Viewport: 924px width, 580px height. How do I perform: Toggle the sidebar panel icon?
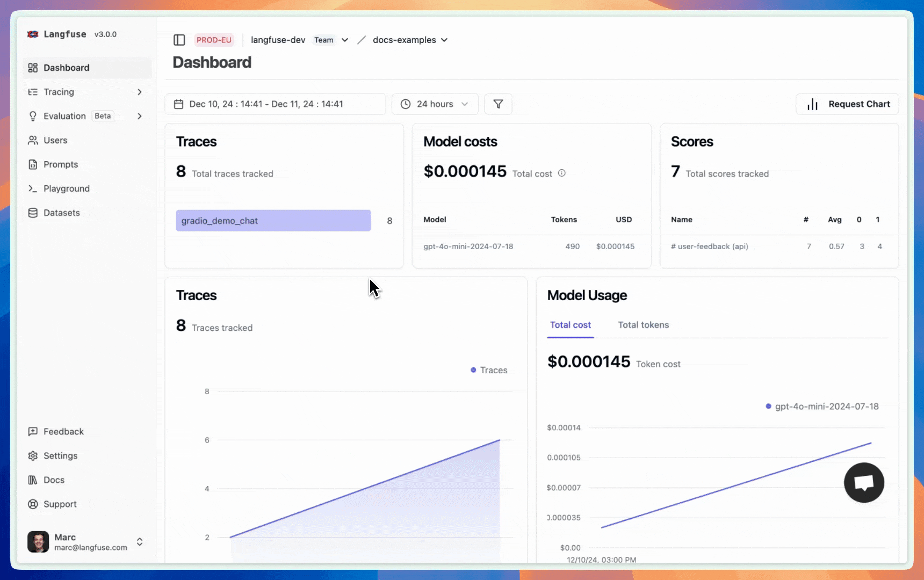pyautogui.click(x=179, y=40)
